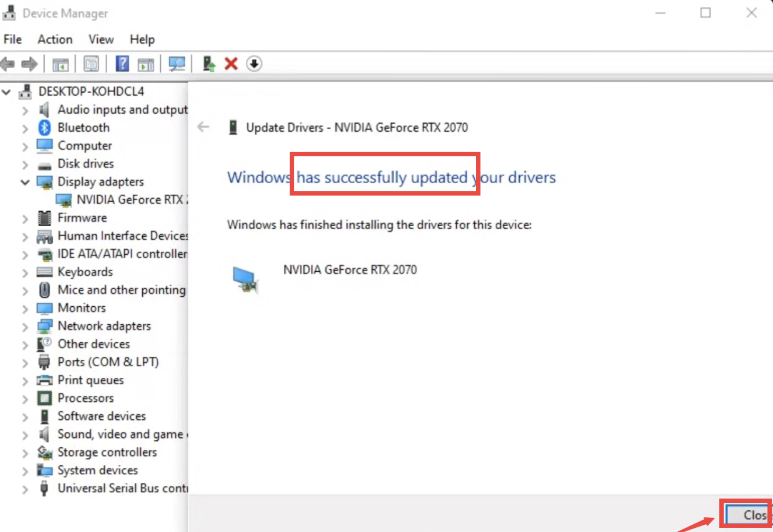The height and width of the screenshot is (532, 773).
Task: Click the dialog back arrow beside Update Drivers
Action: tap(203, 127)
